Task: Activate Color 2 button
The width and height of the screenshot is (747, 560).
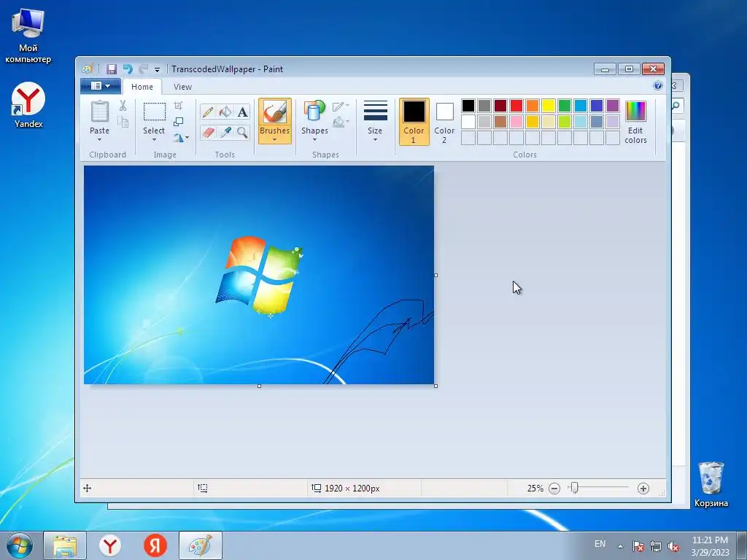Action: (x=444, y=122)
